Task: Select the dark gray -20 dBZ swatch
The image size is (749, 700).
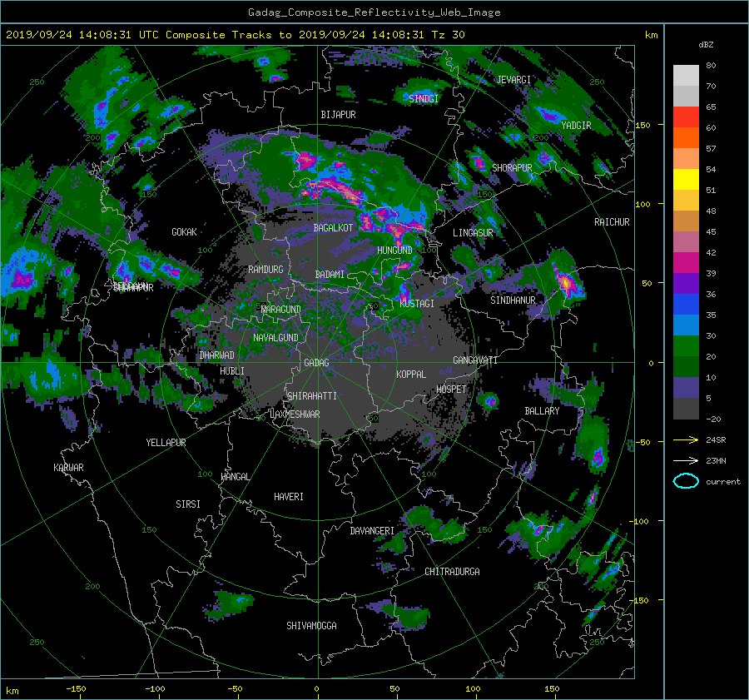Action: click(686, 408)
